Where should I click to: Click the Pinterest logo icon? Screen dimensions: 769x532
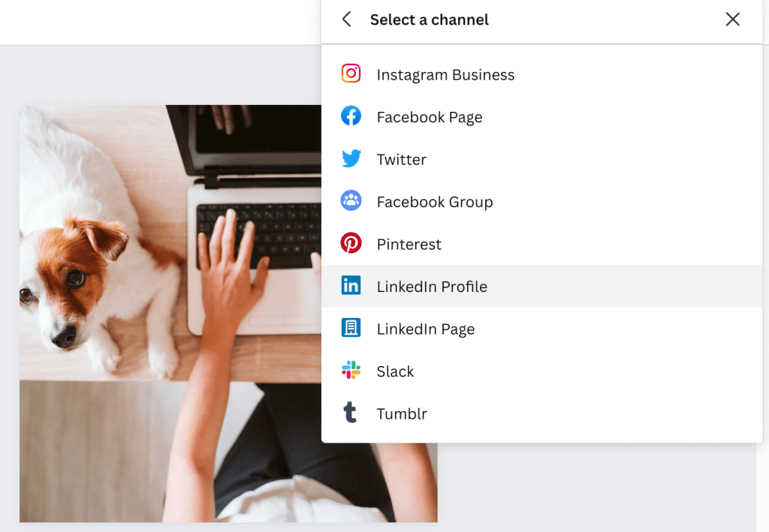(x=351, y=244)
